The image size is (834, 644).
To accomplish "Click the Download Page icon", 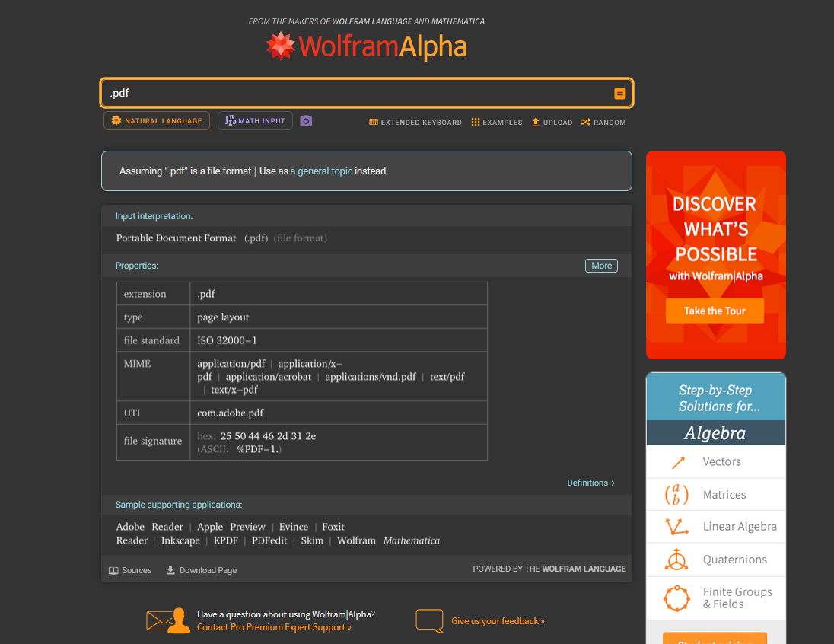I will [x=170, y=570].
